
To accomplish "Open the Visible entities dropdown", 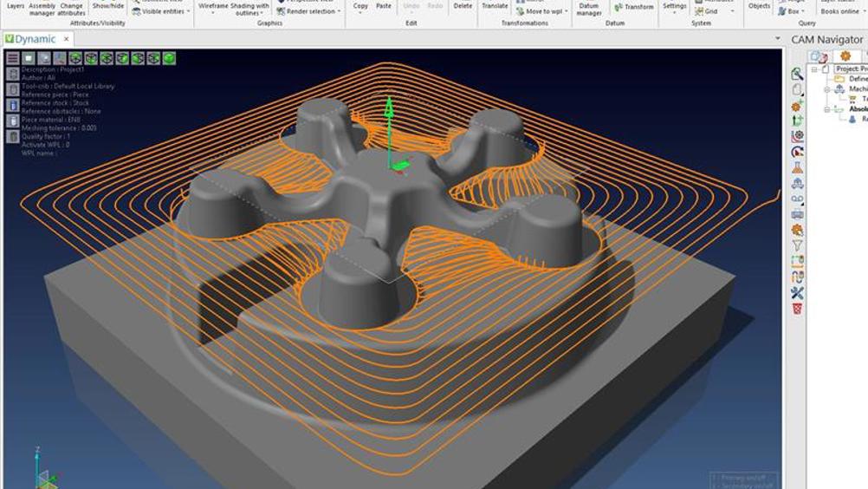I will (x=164, y=12).
